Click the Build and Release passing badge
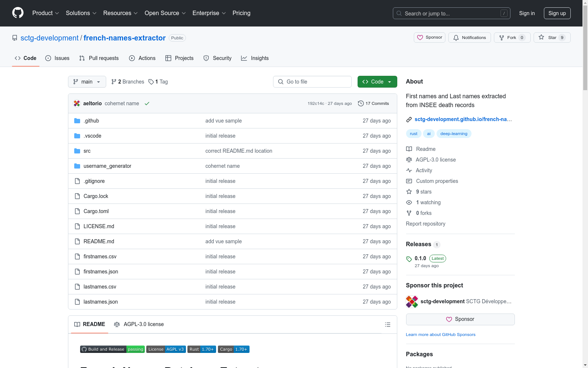The image size is (588, 368). point(112,349)
